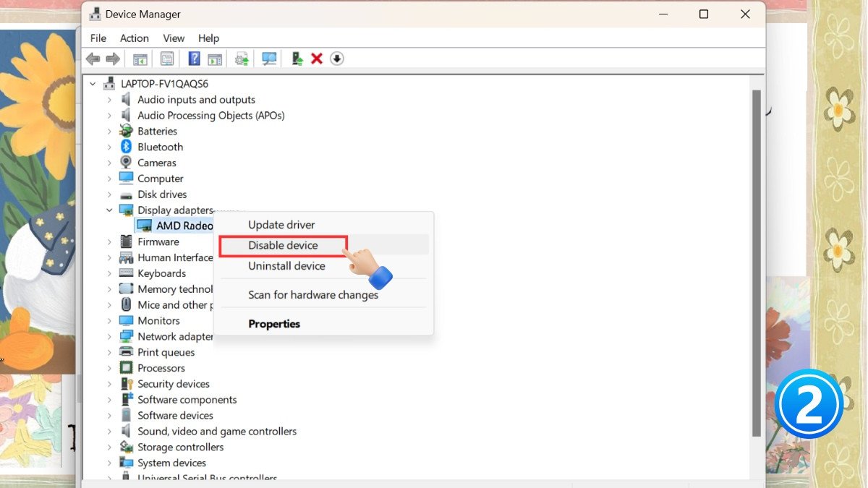
Task: Click Properties in the context menu
Action: 274,324
